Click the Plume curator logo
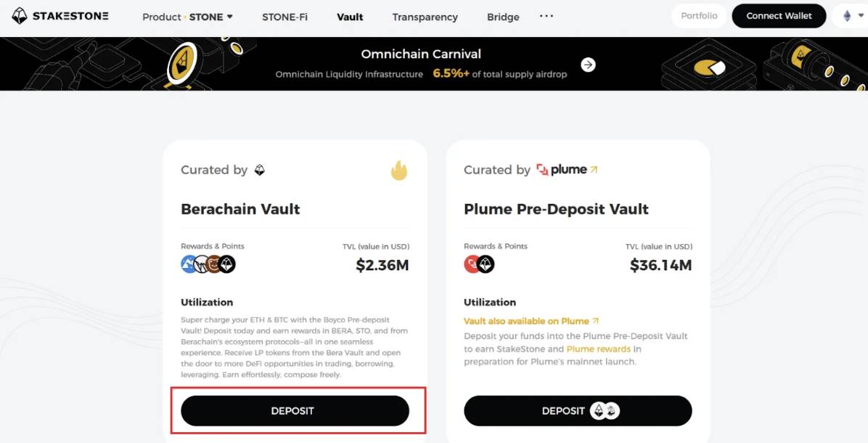 coord(566,170)
